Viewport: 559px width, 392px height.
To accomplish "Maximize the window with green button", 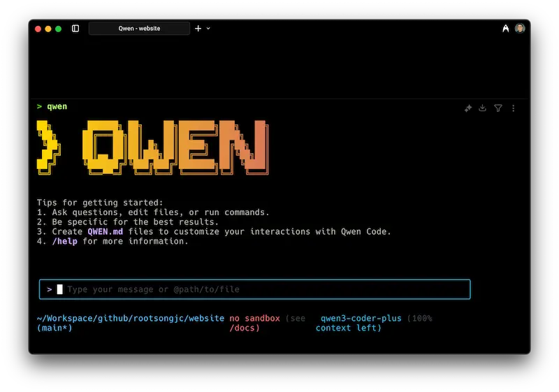I will coord(59,29).
